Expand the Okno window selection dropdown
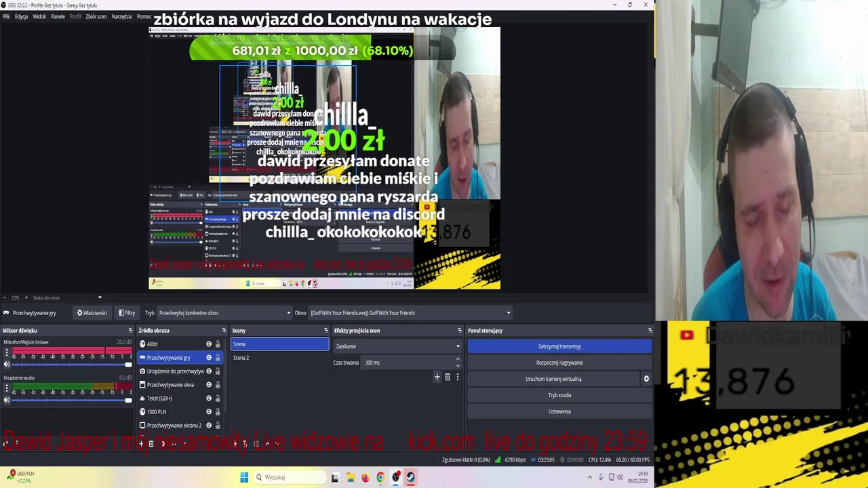Screen dimensions: 868x488 pyautogui.click(x=410, y=313)
